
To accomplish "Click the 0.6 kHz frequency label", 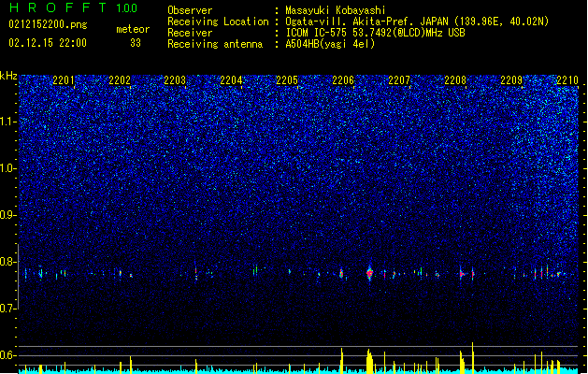I will point(8,355).
